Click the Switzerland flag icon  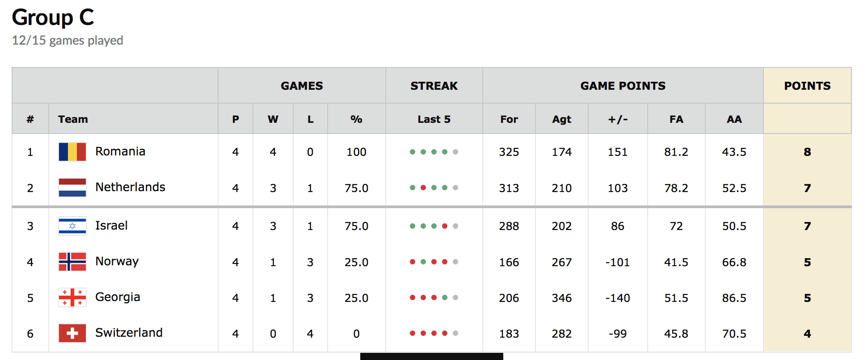72,333
